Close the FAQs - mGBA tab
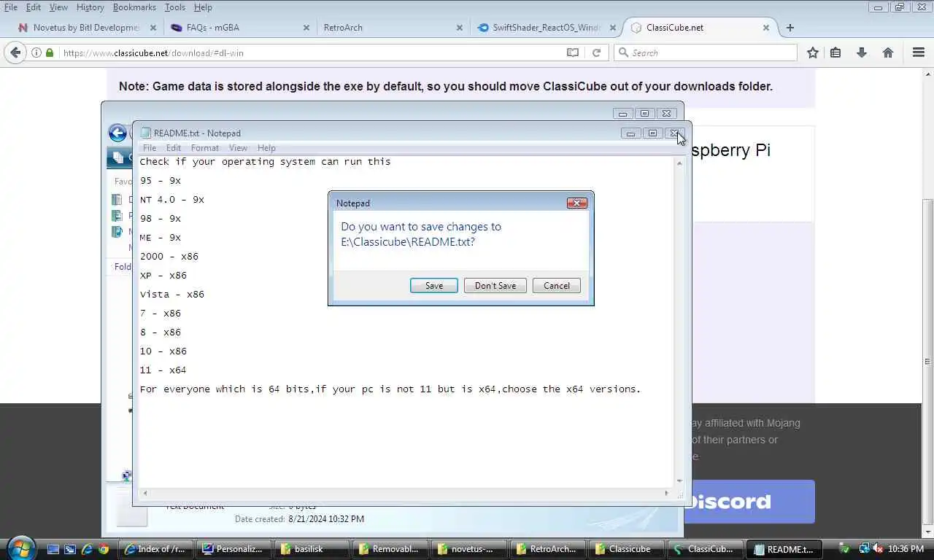934x560 pixels. (306, 28)
